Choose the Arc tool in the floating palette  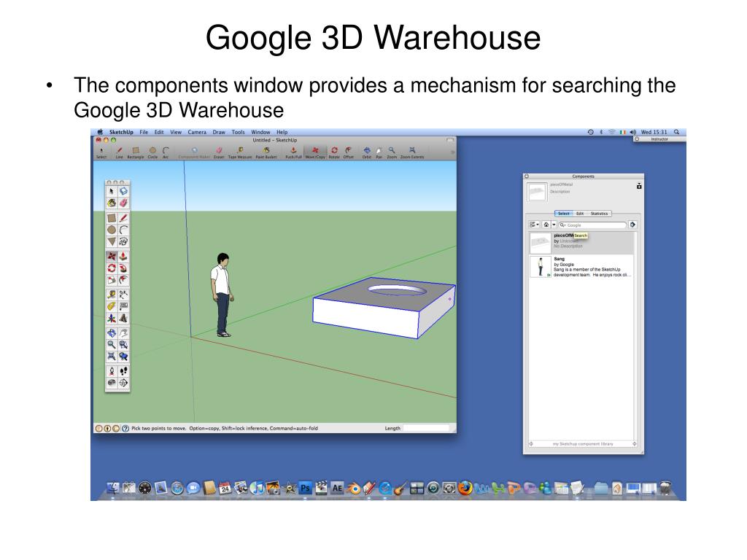point(123,230)
